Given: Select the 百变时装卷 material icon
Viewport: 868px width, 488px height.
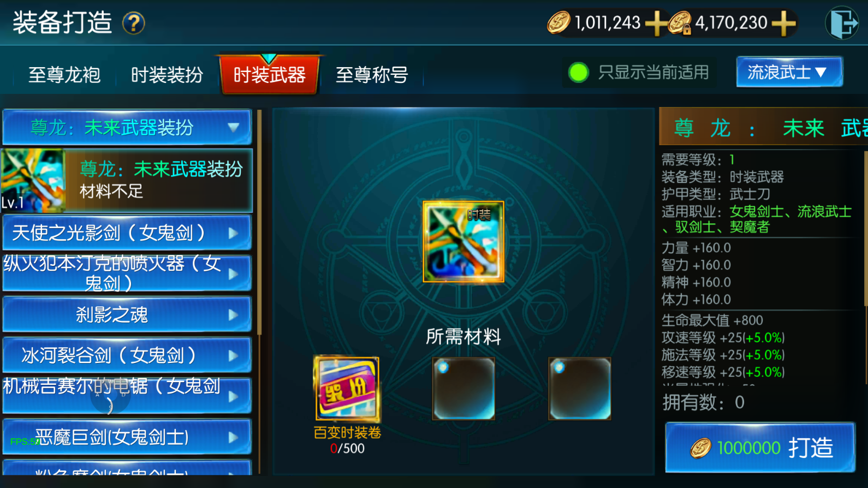Looking at the screenshot, I should coord(347,388).
